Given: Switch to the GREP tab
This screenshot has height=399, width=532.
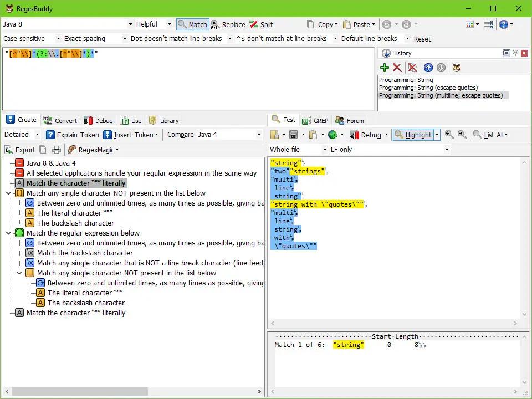Looking at the screenshot, I should coord(315,121).
